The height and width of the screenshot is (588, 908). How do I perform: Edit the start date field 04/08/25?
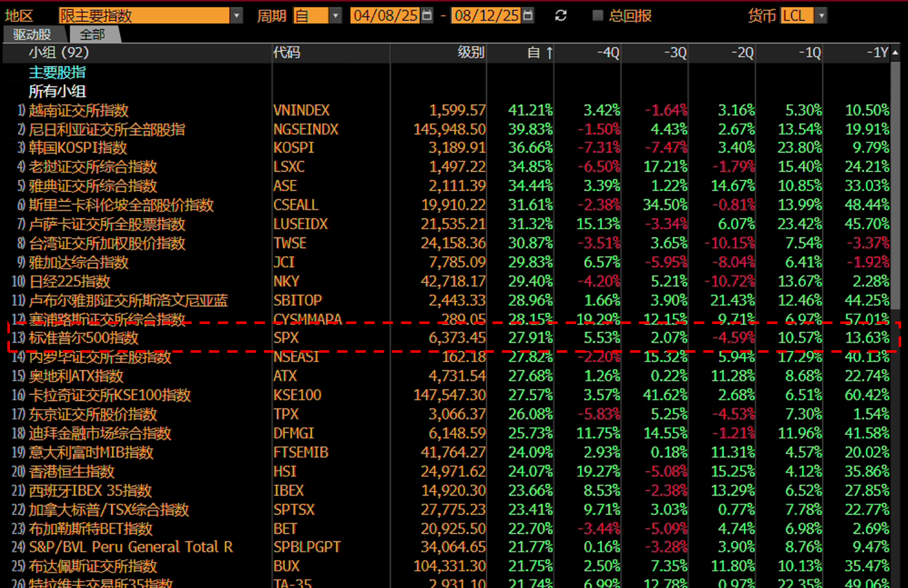tap(385, 16)
